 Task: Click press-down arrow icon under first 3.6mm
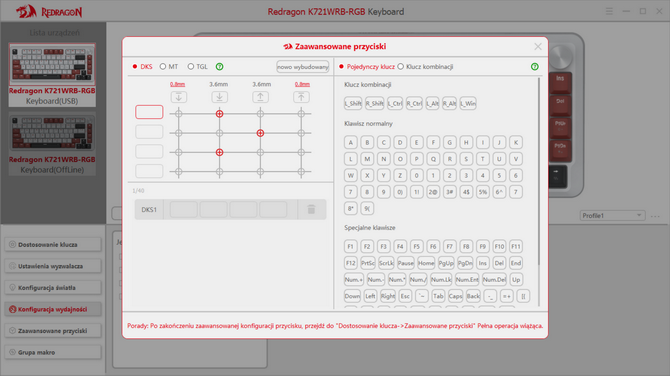(x=219, y=97)
